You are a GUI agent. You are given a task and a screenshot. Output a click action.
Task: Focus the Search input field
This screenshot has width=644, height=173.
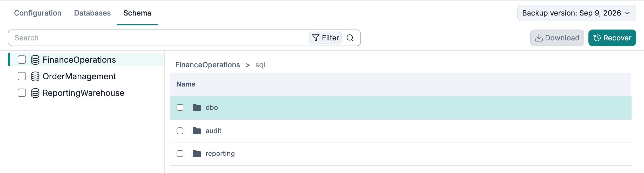click(x=158, y=38)
